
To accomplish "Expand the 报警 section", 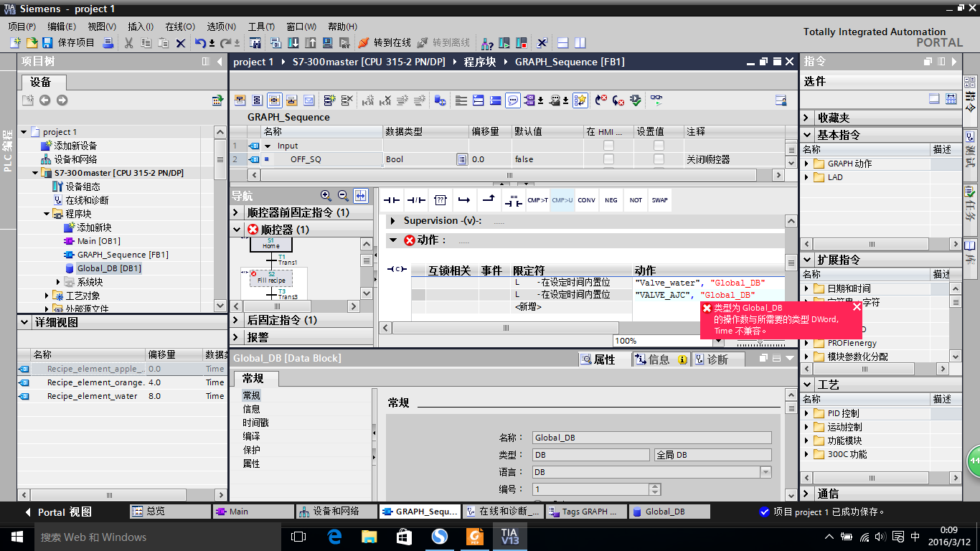I will tap(237, 337).
